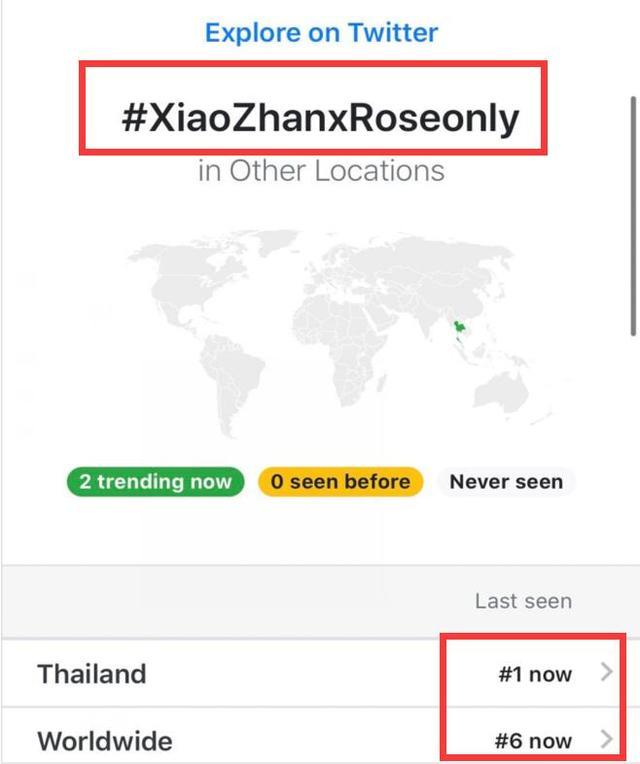Sort by the 'Last seen' column header
The width and height of the screenshot is (640, 764).
coord(523,601)
